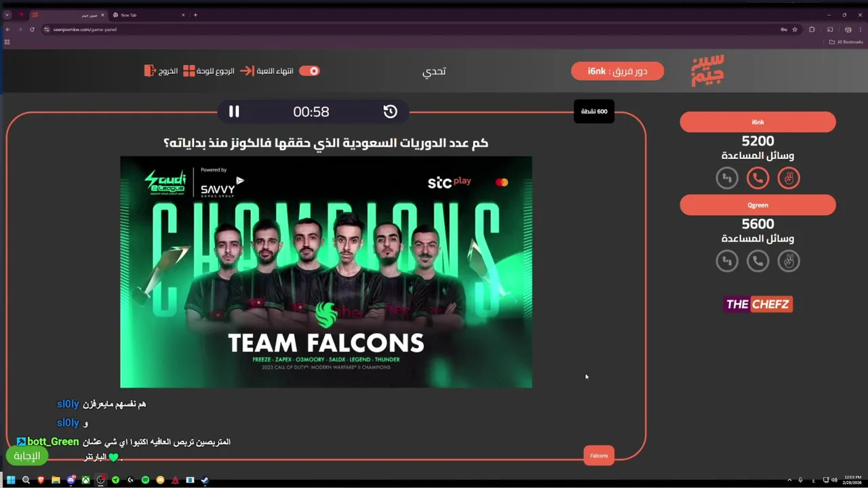Click الخروج exit button
This screenshot has height=488, width=868.
(161, 71)
